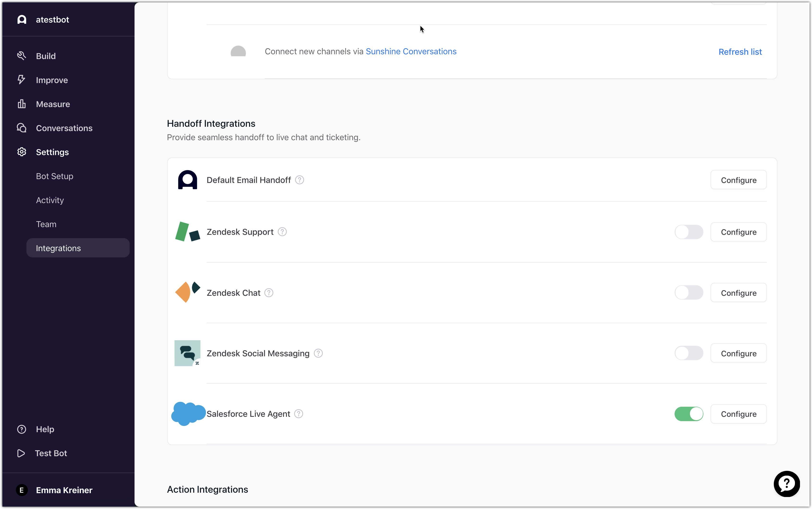The height and width of the screenshot is (509, 812).
Task: Open the Sunshine Conversations link
Action: click(x=411, y=52)
